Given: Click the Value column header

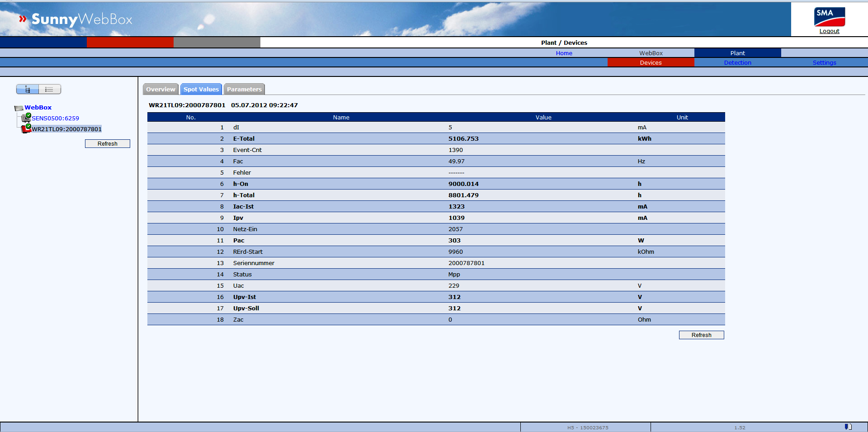Looking at the screenshot, I should [x=543, y=117].
